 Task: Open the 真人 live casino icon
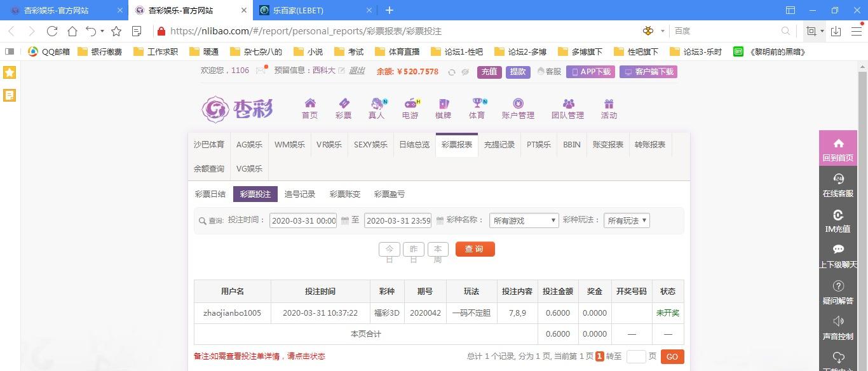377,104
